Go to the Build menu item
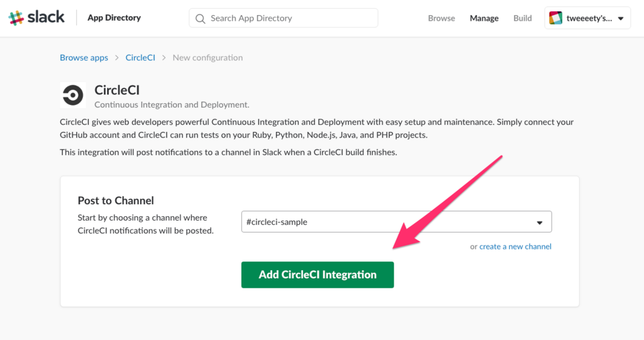 pos(523,18)
